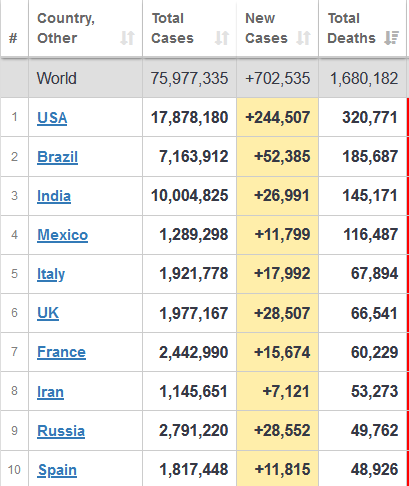Click the # column header
The width and height of the screenshot is (409, 486).
click(13, 38)
